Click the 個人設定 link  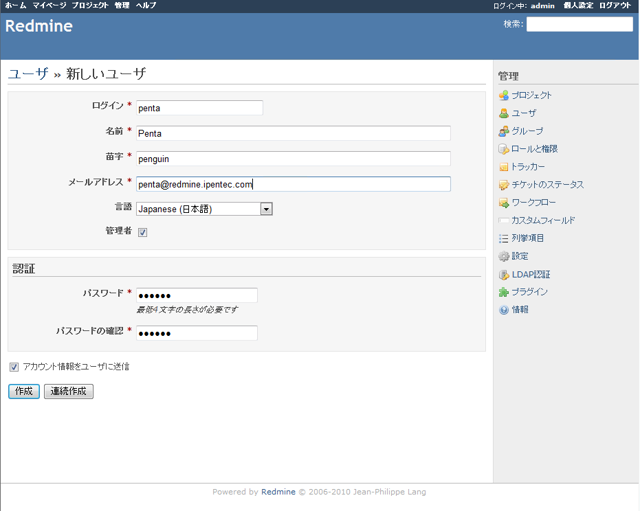tap(578, 5)
